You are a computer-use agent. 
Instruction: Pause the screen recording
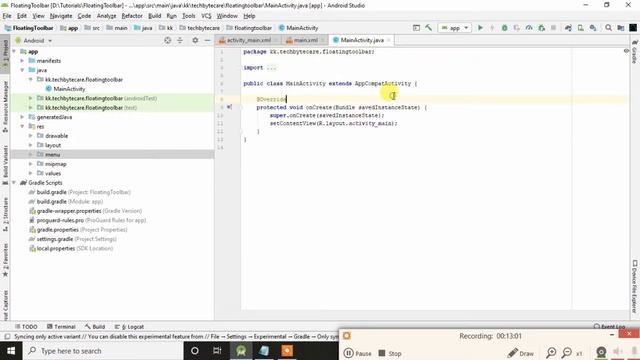pyautogui.click(x=357, y=353)
